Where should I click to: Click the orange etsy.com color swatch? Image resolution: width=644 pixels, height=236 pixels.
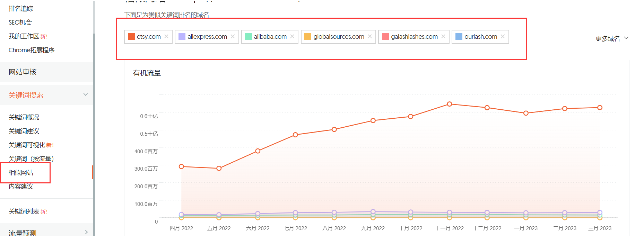pyautogui.click(x=131, y=37)
